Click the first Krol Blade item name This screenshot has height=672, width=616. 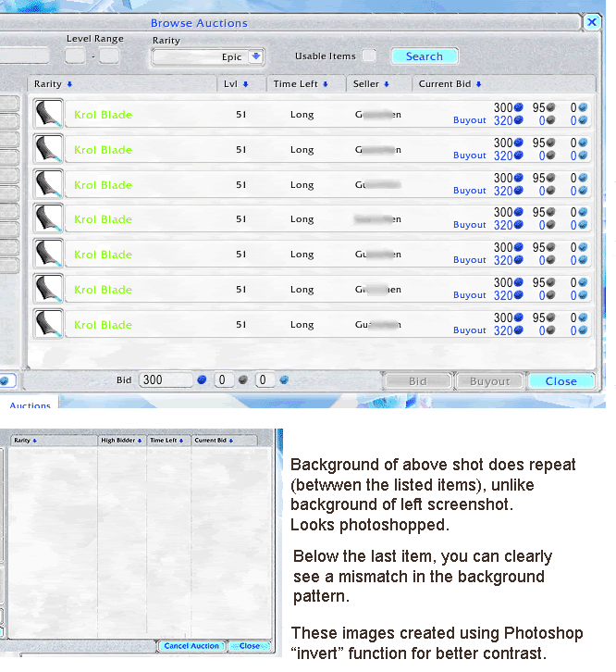click(x=103, y=115)
